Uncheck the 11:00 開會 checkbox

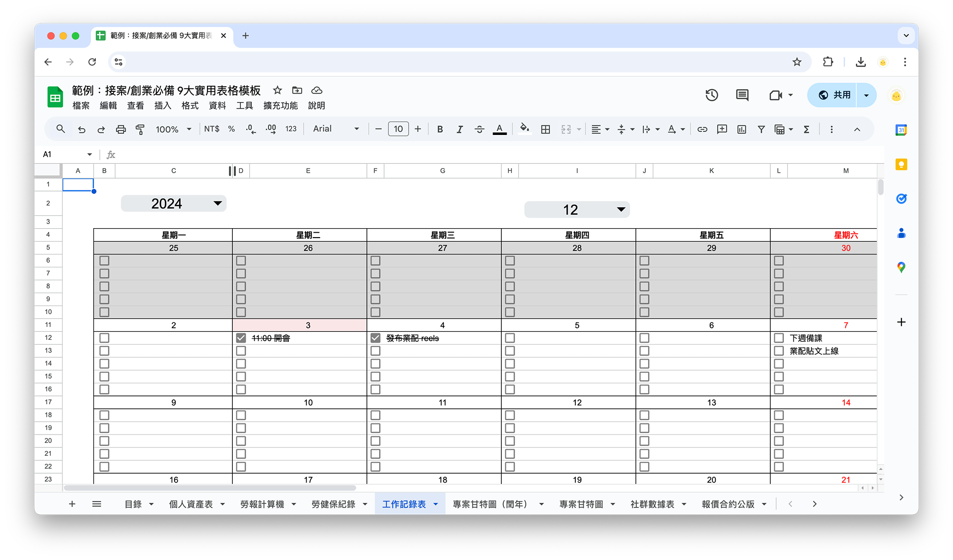(241, 338)
